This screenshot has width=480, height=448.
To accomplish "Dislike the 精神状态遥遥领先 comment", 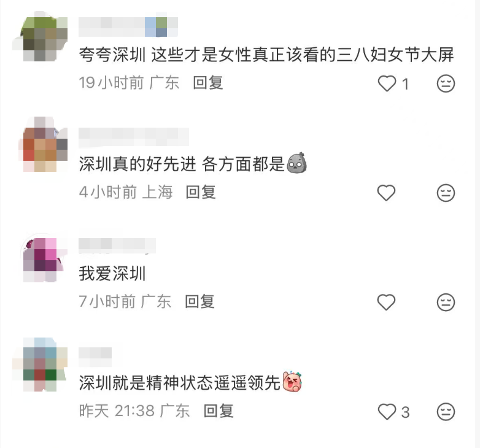I will pos(446,412).
